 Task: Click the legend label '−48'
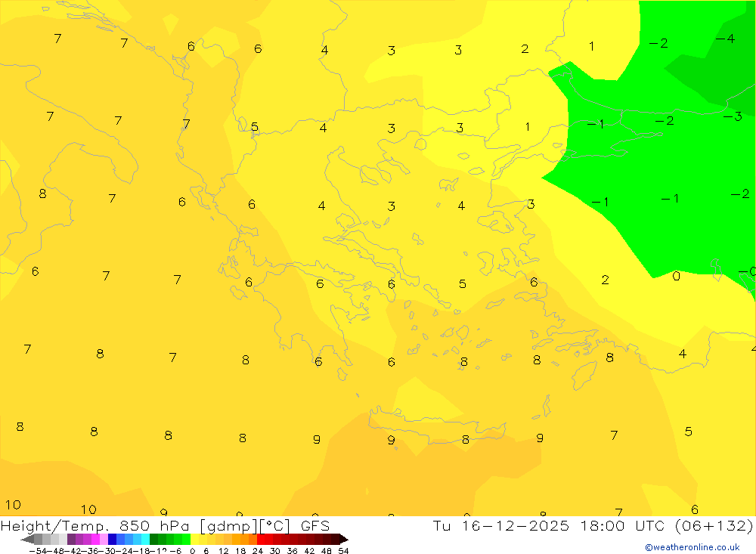tap(56, 551)
